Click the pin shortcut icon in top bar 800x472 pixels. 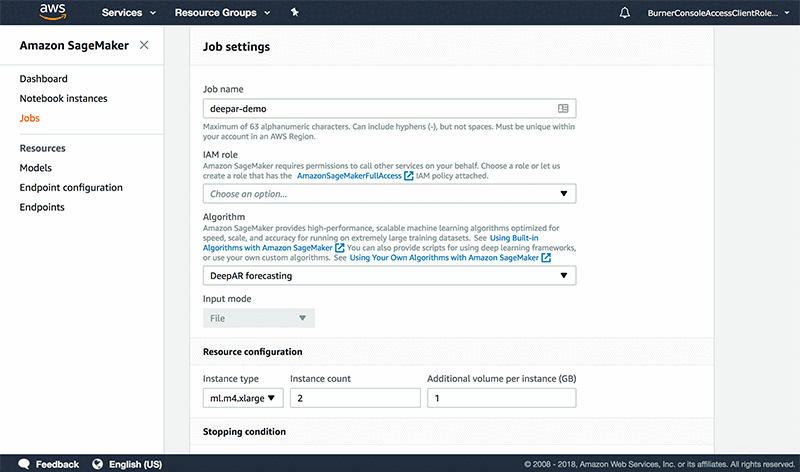pyautogui.click(x=294, y=12)
